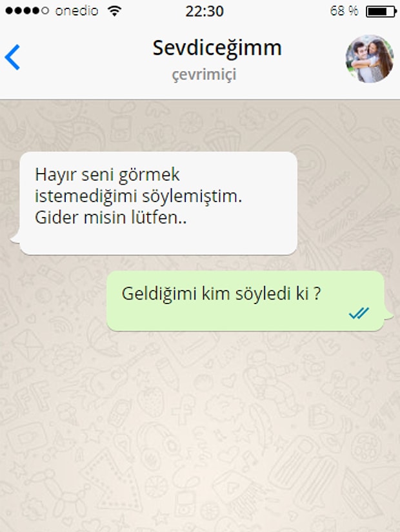
Task: Tap the çevrimiçi online status text
Action: [x=204, y=74]
